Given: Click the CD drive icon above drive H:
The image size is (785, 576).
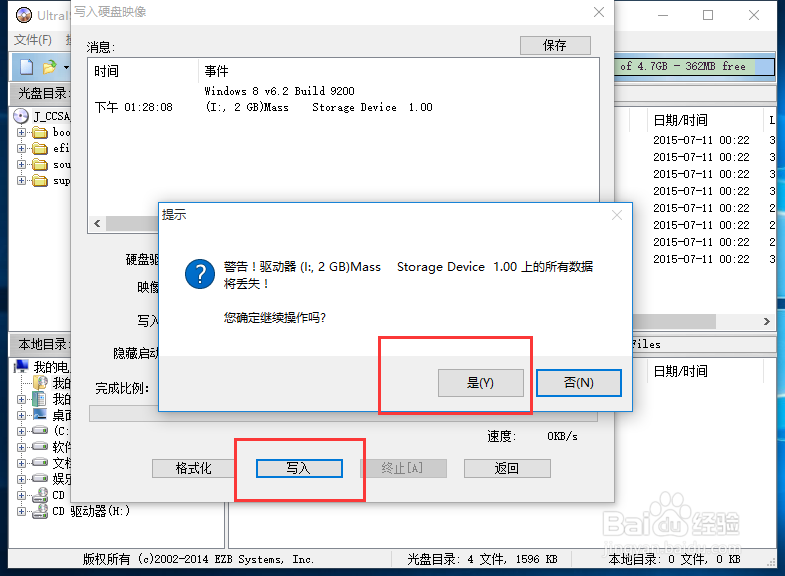Looking at the screenshot, I should [40, 495].
